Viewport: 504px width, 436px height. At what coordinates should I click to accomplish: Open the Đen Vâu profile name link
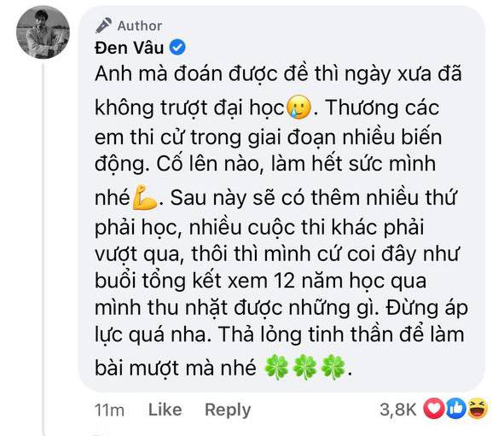(x=130, y=48)
